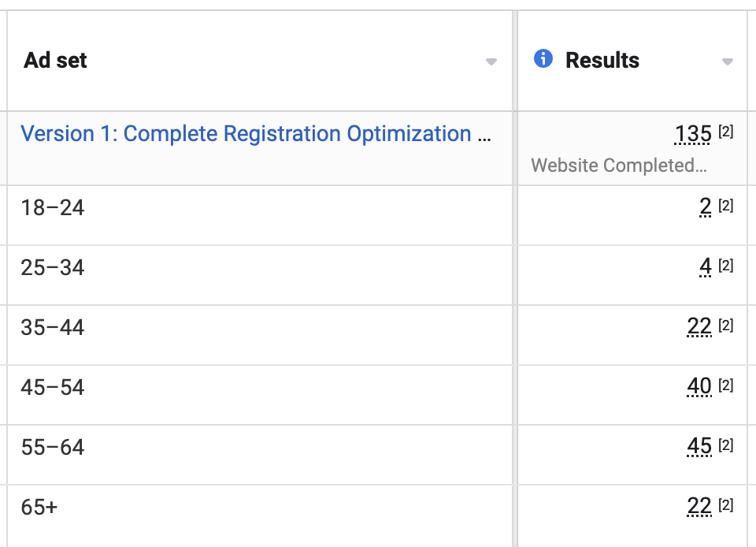Viewport: 756px width, 547px height.
Task: Click the Website Completed… result type label
Action: (x=619, y=165)
